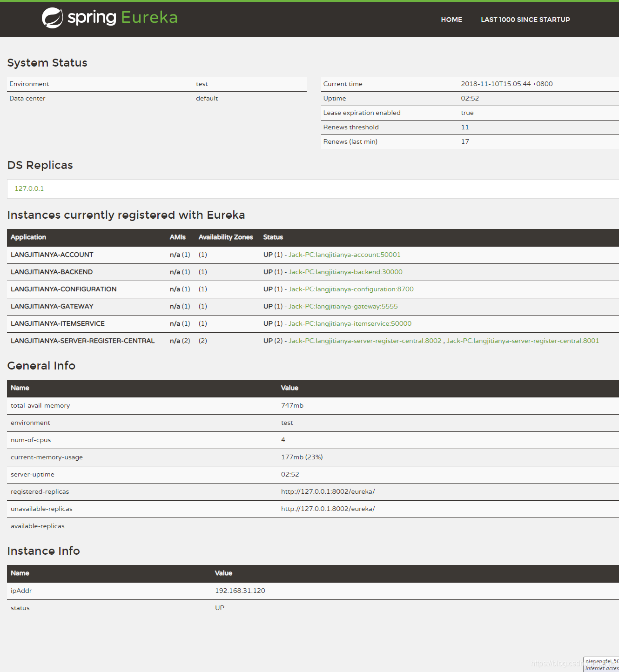619x672 pixels.
Task: Click the Spring Eureka logo
Action: point(110,18)
